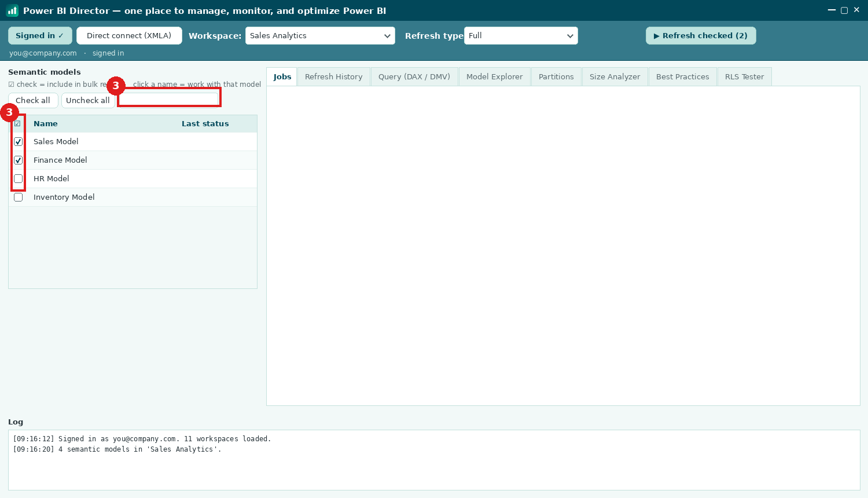This screenshot has height=498, width=868.
Task: Click the Signed in button
Action: pos(40,35)
